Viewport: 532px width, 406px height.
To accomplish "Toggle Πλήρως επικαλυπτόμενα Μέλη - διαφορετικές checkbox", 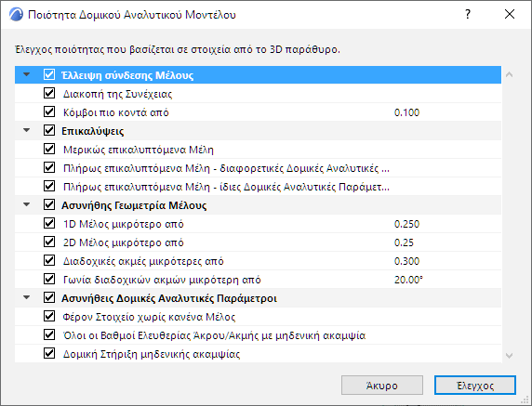I will [49, 167].
